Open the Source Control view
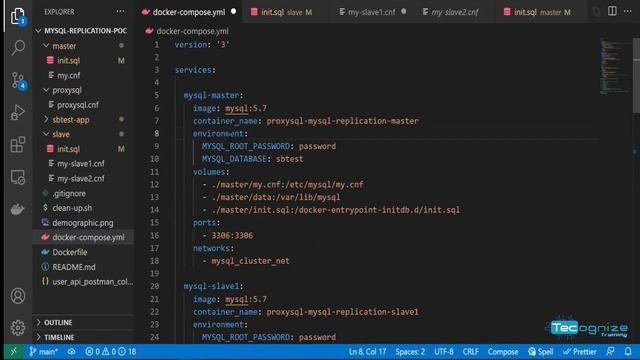This screenshot has height=360, width=640. 18,80
